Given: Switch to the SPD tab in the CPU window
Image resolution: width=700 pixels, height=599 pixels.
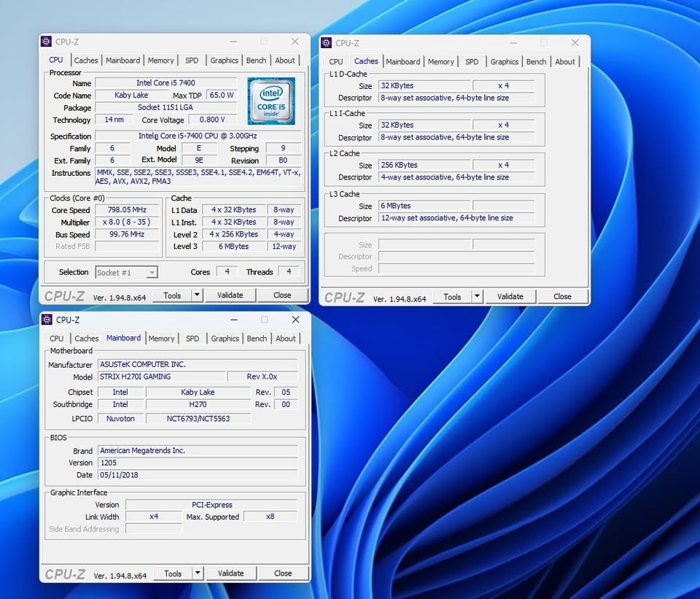Looking at the screenshot, I should tap(191, 61).
